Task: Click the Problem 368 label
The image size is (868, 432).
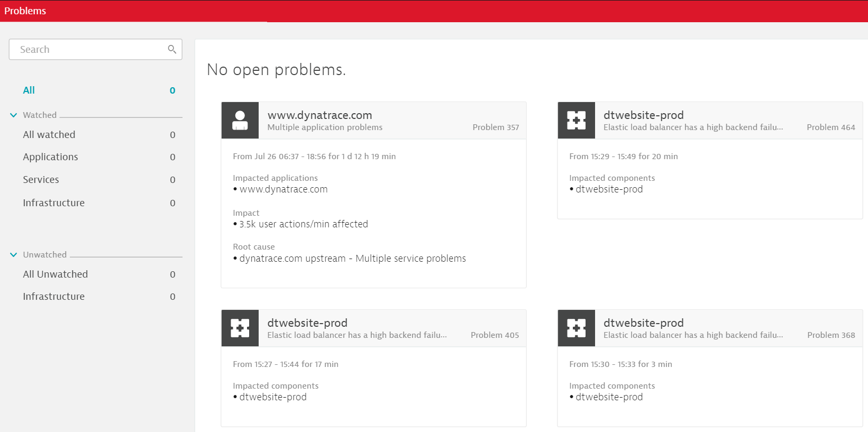Action: point(831,335)
